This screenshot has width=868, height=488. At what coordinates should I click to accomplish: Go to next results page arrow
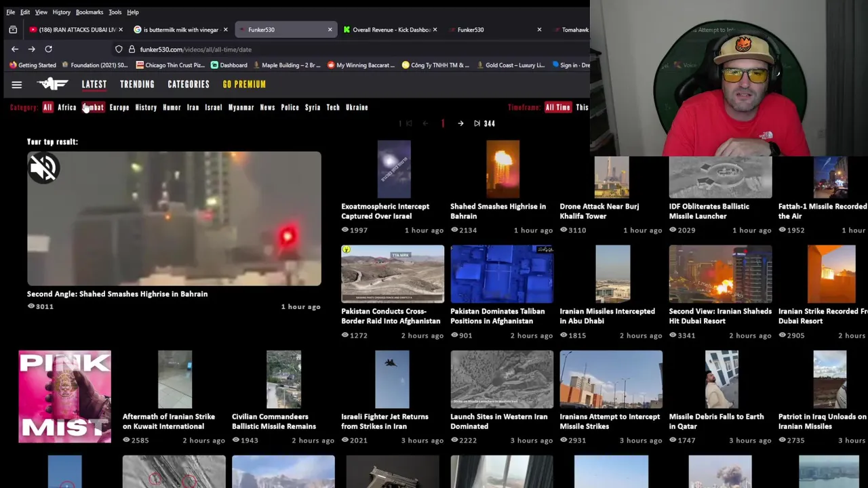pyautogui.click(x=460, y=123)
